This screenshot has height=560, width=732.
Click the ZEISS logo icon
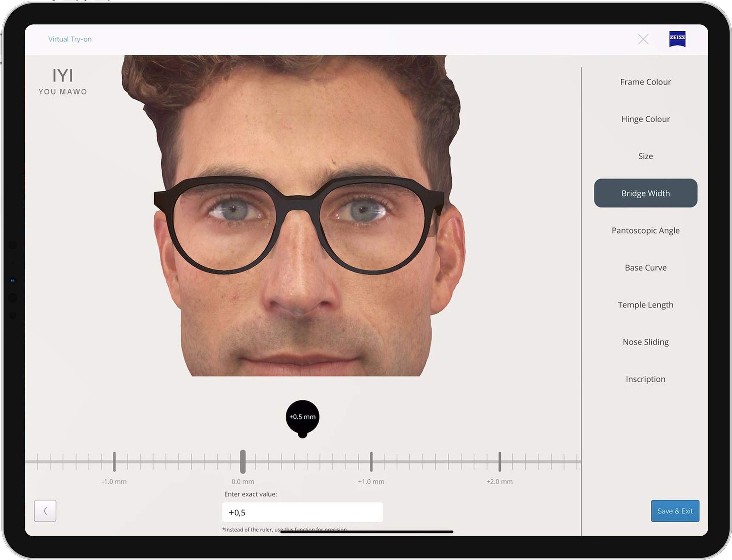[x=677, y=39]
